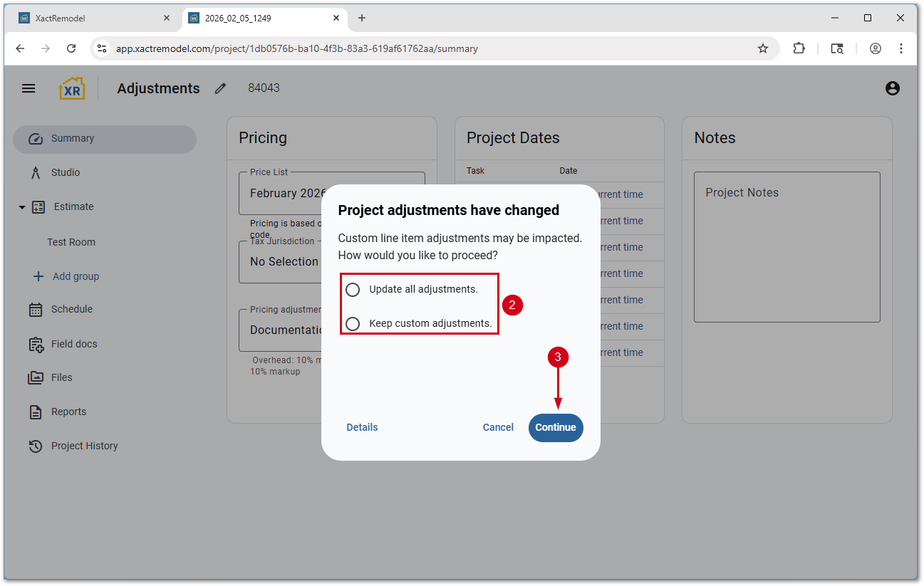Click the XR home logo
Screen dimensions: 924x586
point(71,88)
